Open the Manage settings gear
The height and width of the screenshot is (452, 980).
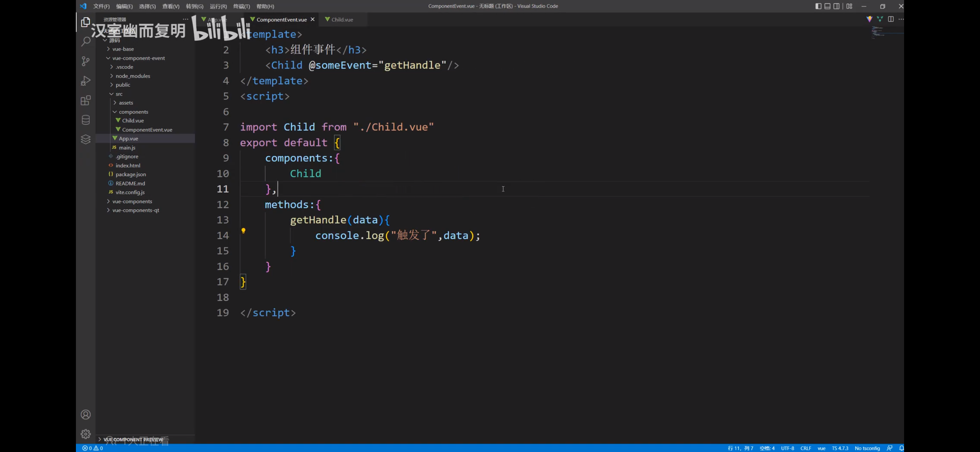[x=86, y=434]
